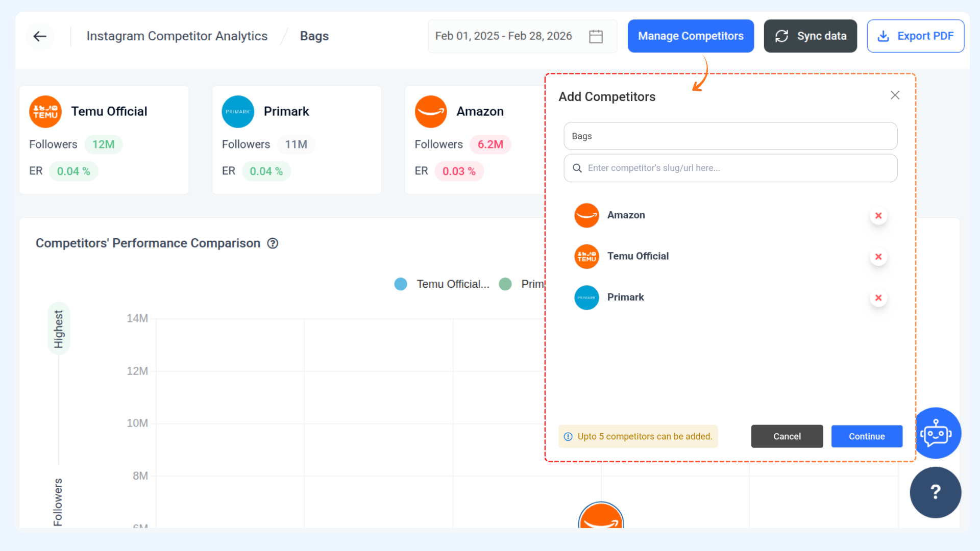Close the Add Competitors dialog

(895, 95)
